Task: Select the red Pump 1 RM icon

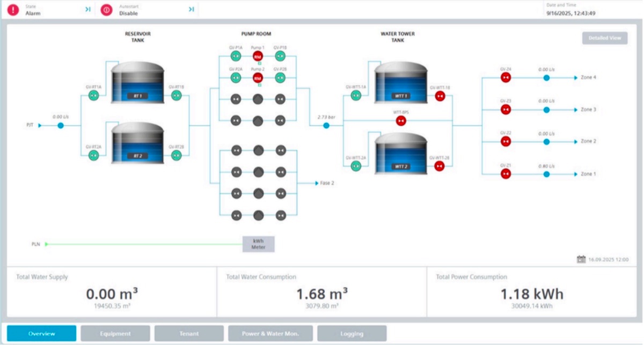Action: 258,56
